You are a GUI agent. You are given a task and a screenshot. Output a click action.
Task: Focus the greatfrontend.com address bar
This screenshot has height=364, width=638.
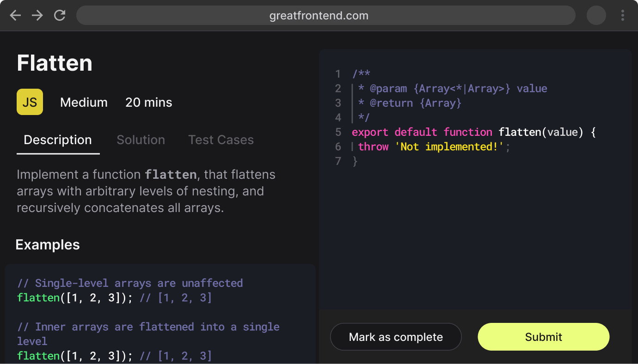(x=326, y=16)
